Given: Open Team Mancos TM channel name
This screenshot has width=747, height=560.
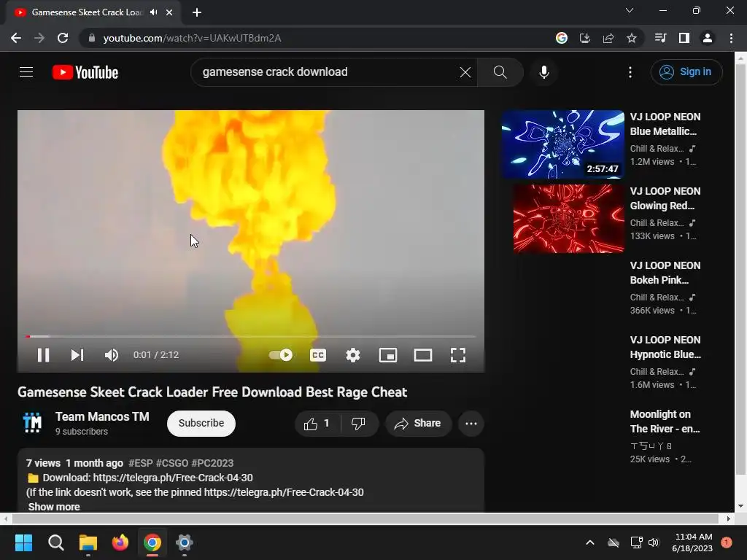Looking at the screenshot, I should click(x=102, y=416).
